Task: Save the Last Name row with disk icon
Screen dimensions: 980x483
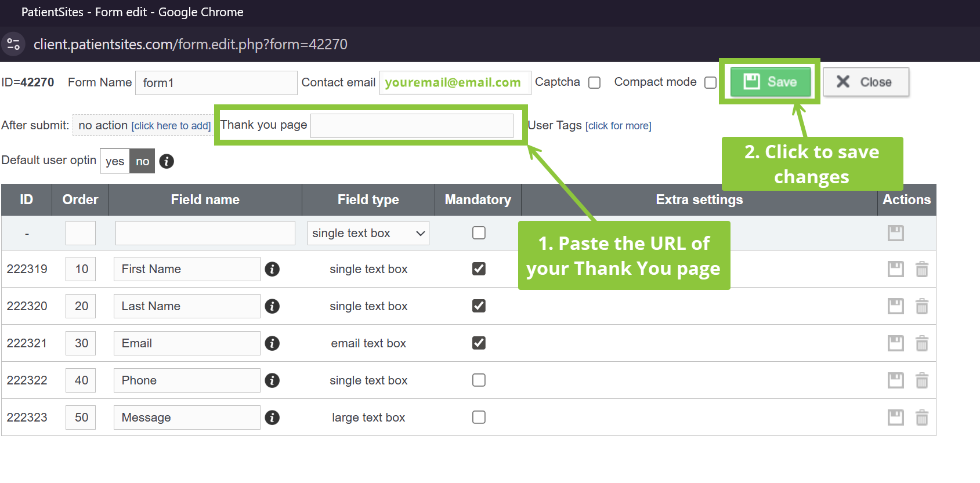Action: pos(896,306)
